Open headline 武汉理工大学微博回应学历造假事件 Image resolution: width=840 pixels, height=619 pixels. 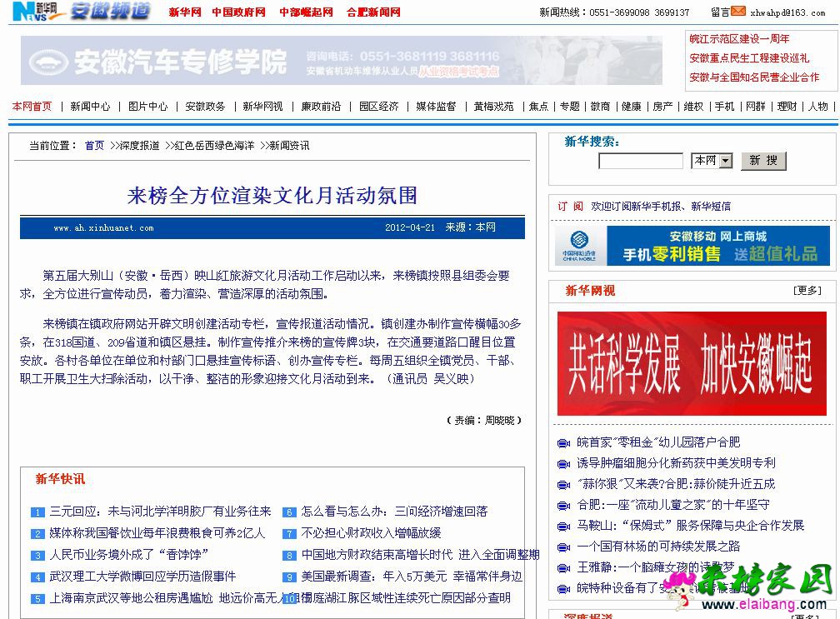(x=142, y=577)
